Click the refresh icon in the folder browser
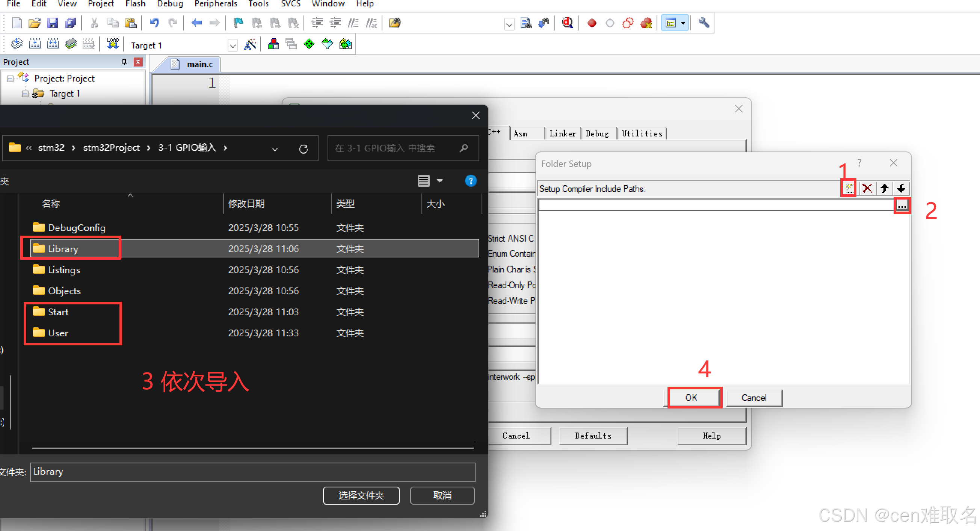 (x=303, y=148)
